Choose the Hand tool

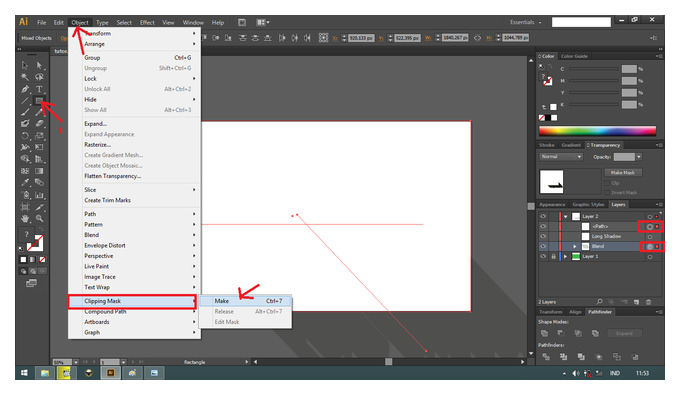(x=25, y=219)
